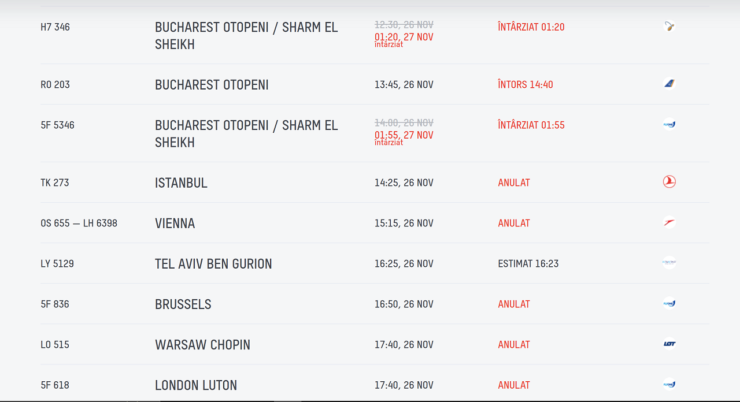Screen dimensions: 740x402
Task: Click ESTIMAT 16:23 status
Action: pyautogui.click(x=528, y=264)
